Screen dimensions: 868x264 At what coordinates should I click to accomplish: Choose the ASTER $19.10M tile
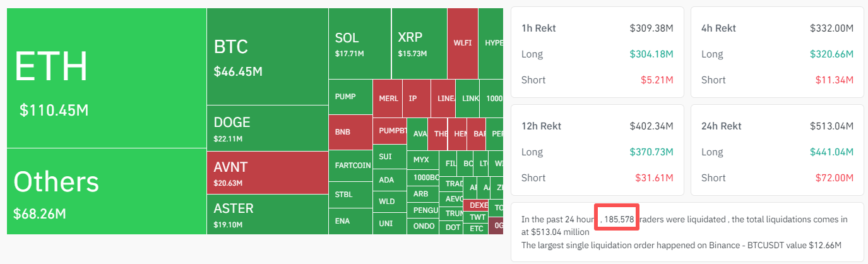[267, 215]
